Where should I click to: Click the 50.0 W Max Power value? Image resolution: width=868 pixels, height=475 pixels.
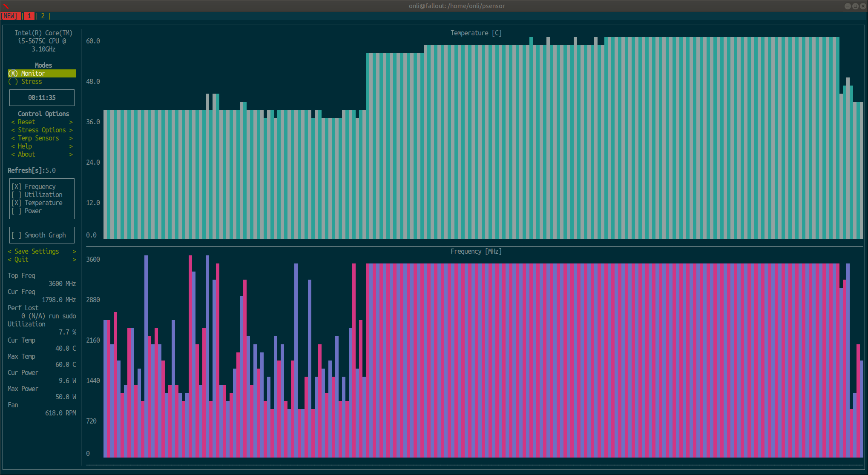(x=66, y=397)
